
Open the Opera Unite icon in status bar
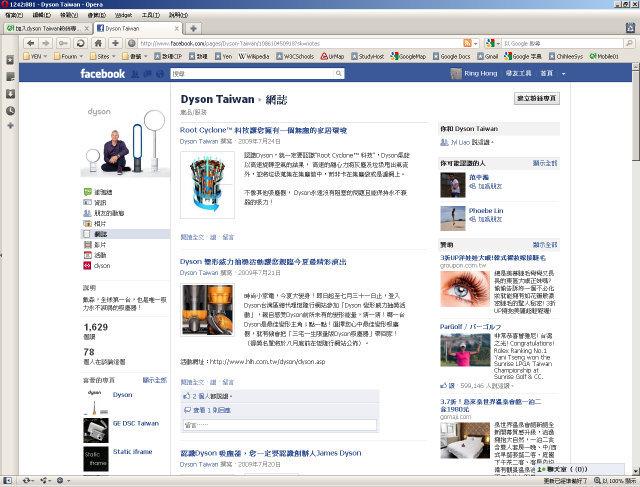tap(43, 481)
